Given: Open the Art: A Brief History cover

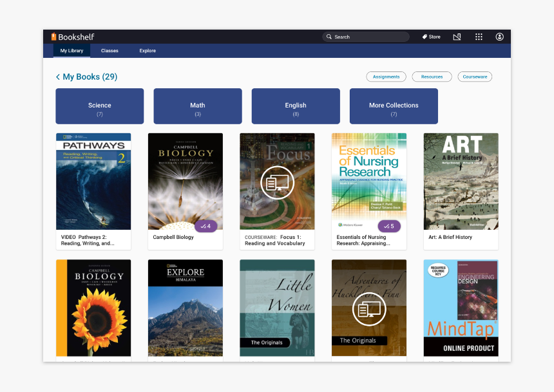Looking at the screenshot, I should click(x=461, y=182).
